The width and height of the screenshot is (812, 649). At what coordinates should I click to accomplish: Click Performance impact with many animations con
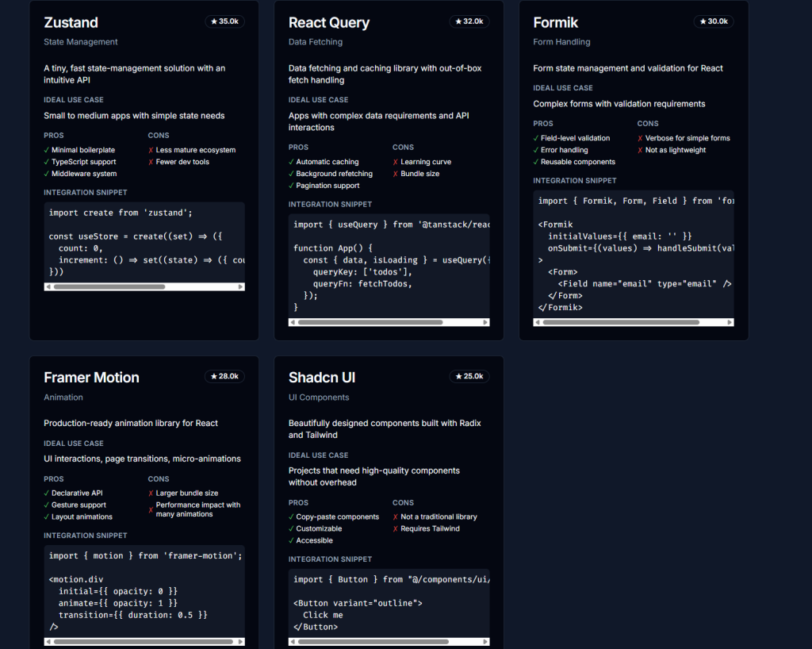194,509
